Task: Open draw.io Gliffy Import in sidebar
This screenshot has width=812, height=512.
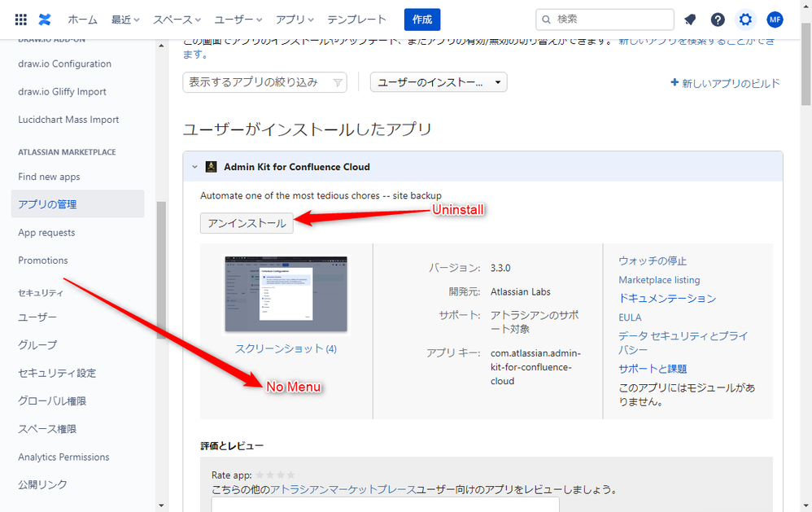Action: tap(62, 92)
